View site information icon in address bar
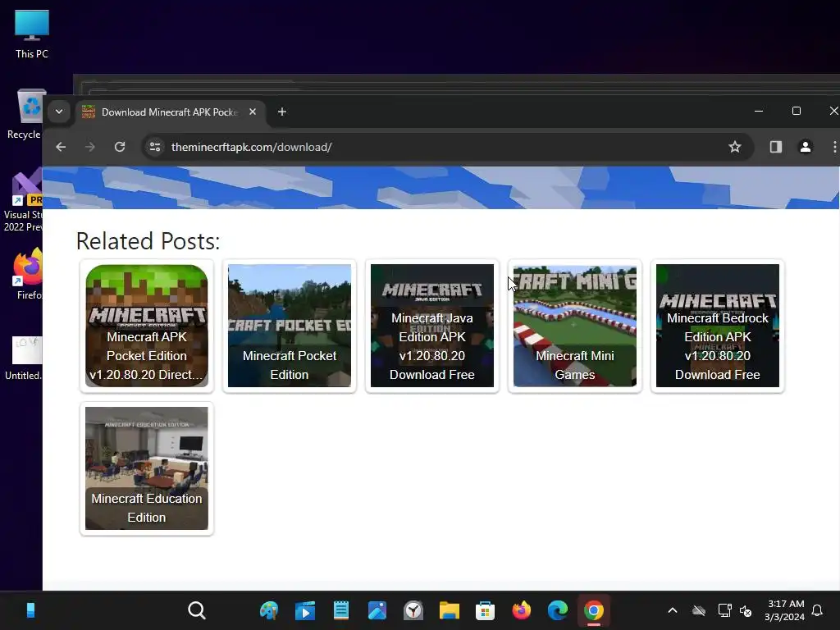This screenshot has width=840, height=630. pos(155,147)
